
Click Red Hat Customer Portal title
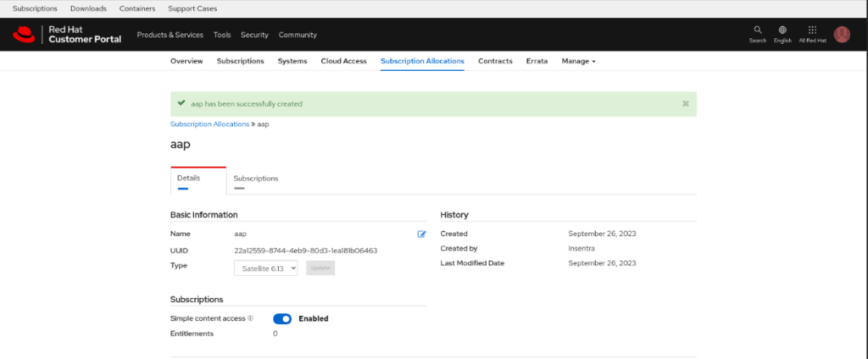[x=85, y=35]
